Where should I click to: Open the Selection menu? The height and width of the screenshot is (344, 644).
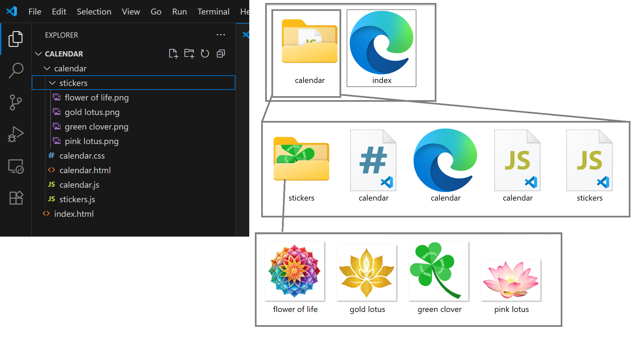click(94, 12)
